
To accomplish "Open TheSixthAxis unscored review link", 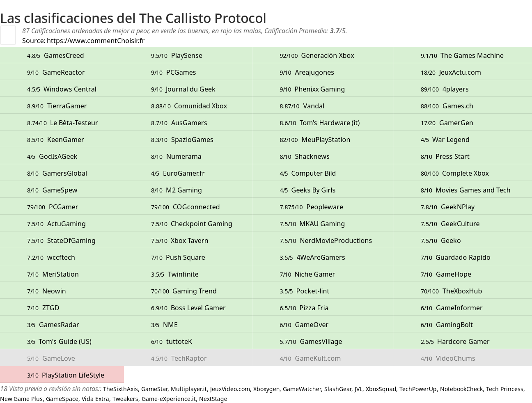I will click(x=120, y=389).
